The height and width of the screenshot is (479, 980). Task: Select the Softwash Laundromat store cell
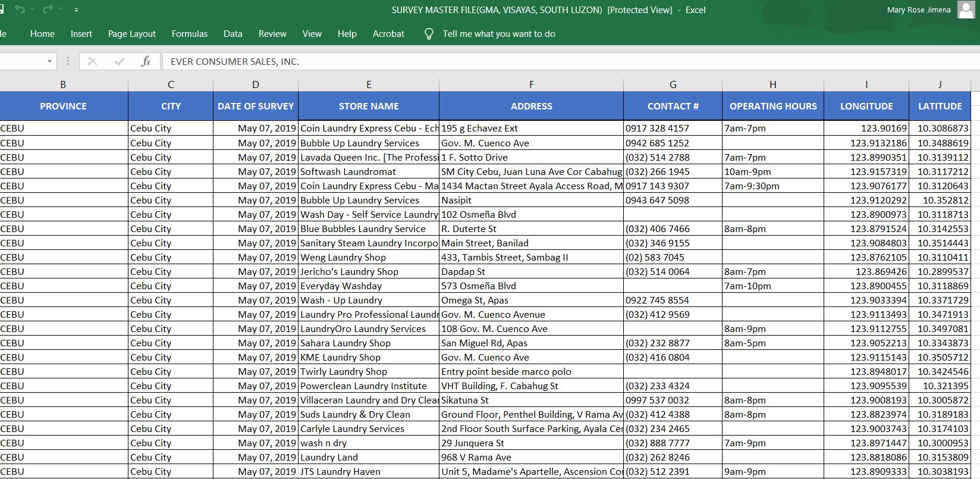[x=369, y=171]
